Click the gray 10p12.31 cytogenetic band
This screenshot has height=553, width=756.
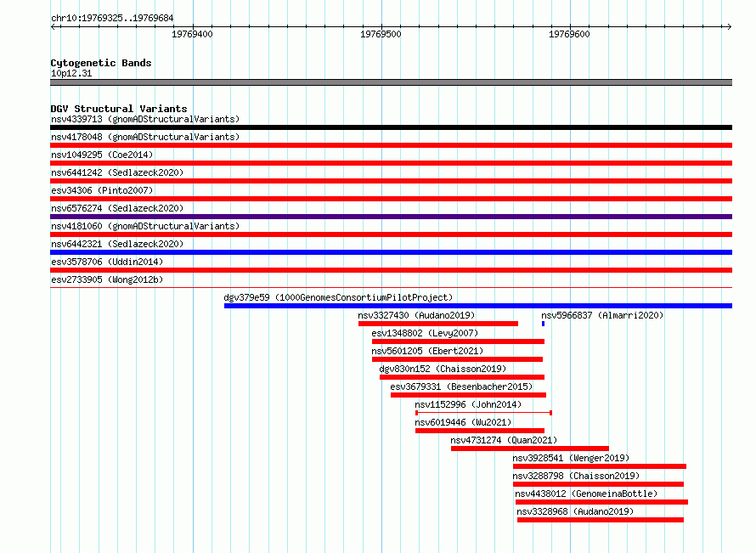click(391, 82)
